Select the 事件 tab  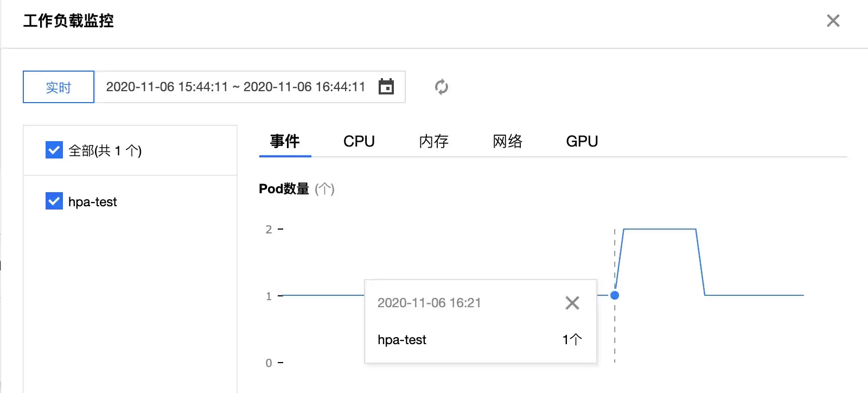285,141
